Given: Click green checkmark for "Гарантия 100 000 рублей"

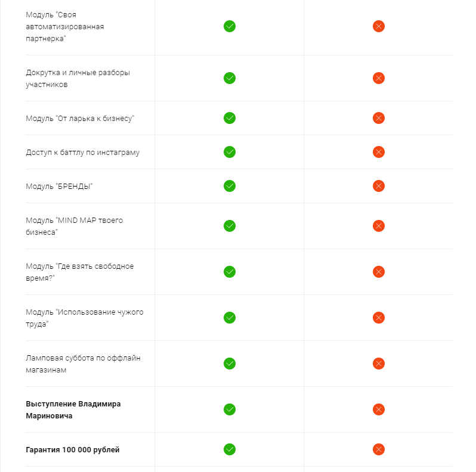Looking at the screenshot, I should tap(229, 449).
